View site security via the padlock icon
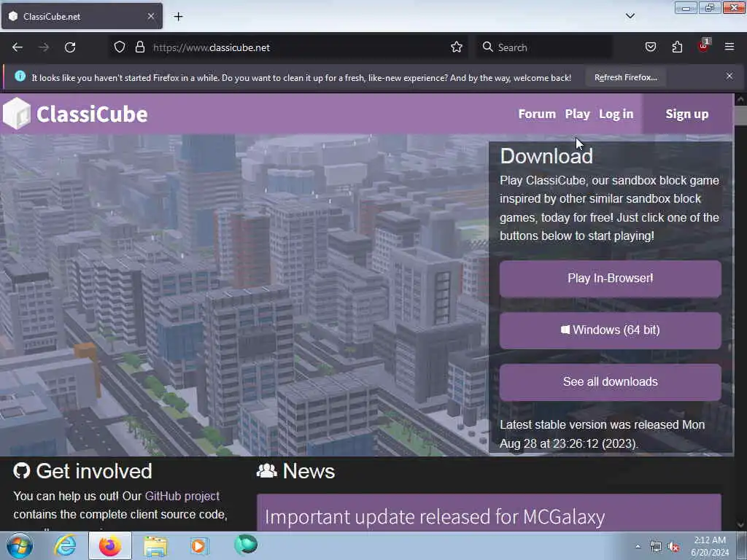 (139, 47)
